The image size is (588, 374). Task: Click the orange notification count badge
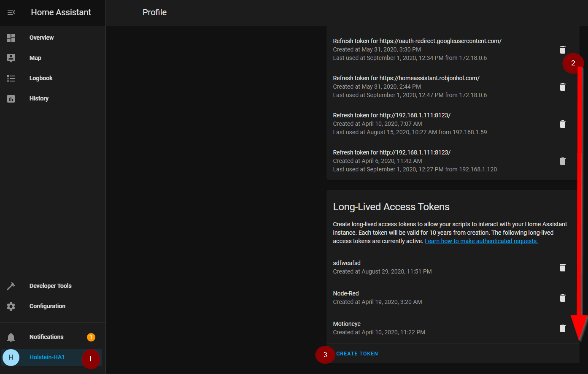point(91,337)
